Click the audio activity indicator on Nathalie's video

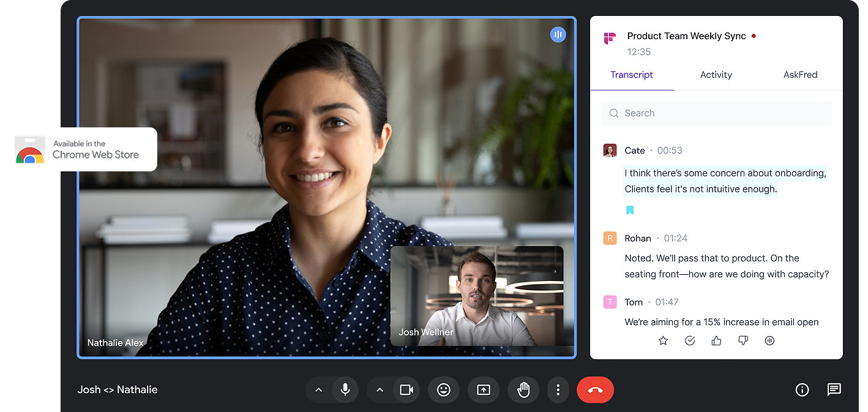tap(558, 35)
